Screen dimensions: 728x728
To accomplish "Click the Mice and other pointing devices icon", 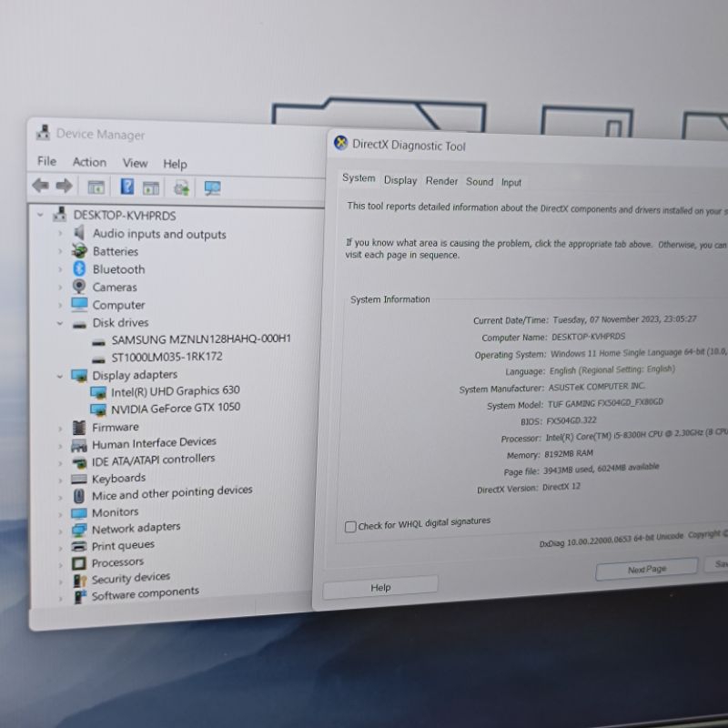I will pyautogui.click(x=79, y=496).
